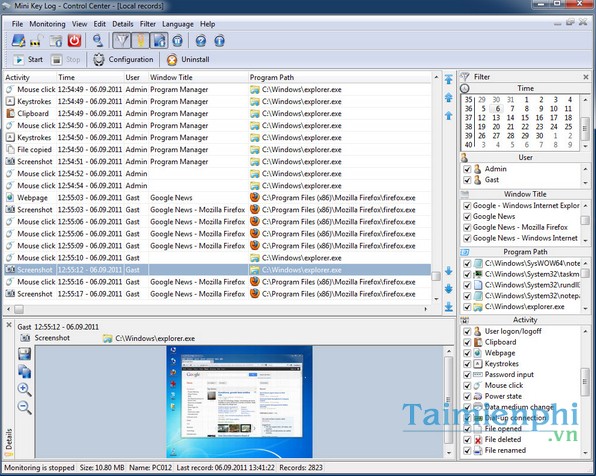
Task: Open the View menu
Action: click(79, 24)
